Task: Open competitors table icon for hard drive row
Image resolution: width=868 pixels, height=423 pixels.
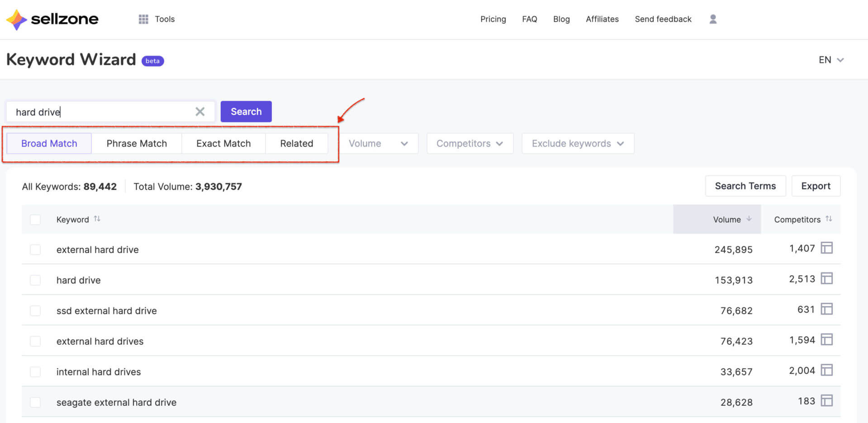Action: 827,278
